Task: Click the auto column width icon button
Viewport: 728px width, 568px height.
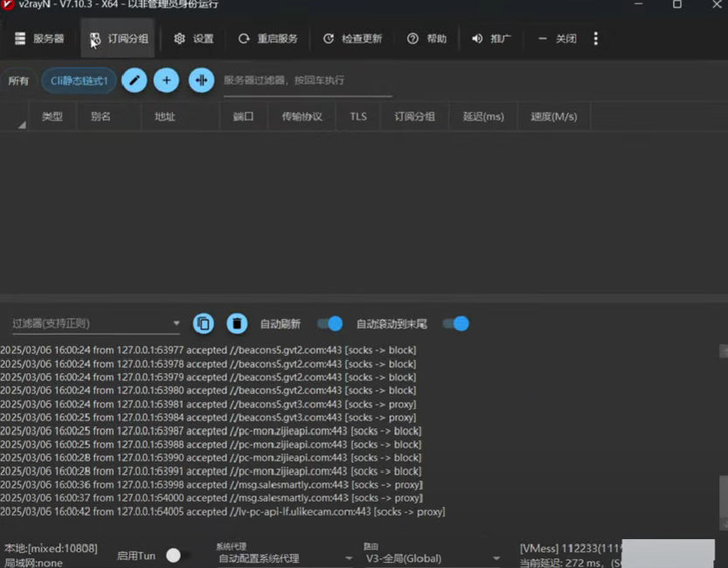Action: 201,80
